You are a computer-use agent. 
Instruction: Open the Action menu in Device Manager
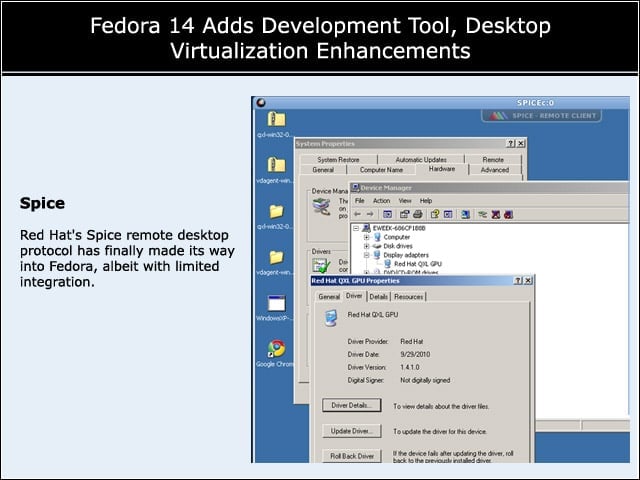[x=382, y=201]
